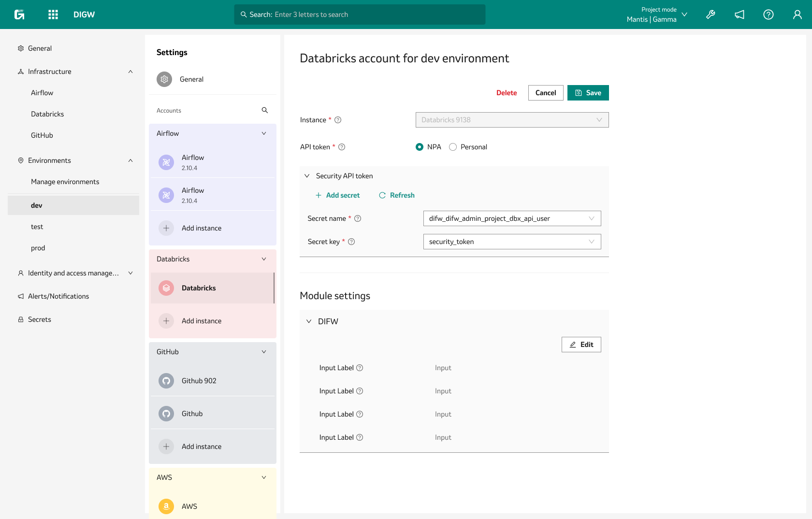Click the search icon in the Accounts panel
This screenshot has height=519, width=812.
click(265, 110)
